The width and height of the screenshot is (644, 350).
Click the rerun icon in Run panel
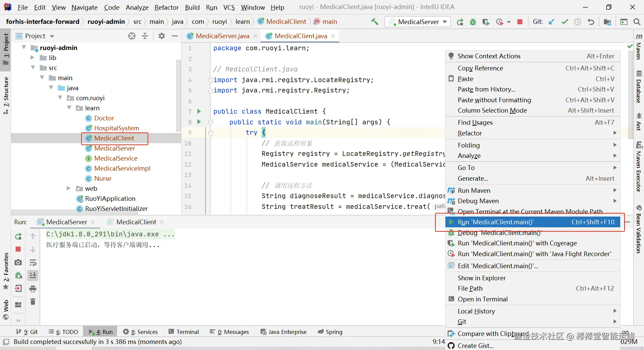18,236
